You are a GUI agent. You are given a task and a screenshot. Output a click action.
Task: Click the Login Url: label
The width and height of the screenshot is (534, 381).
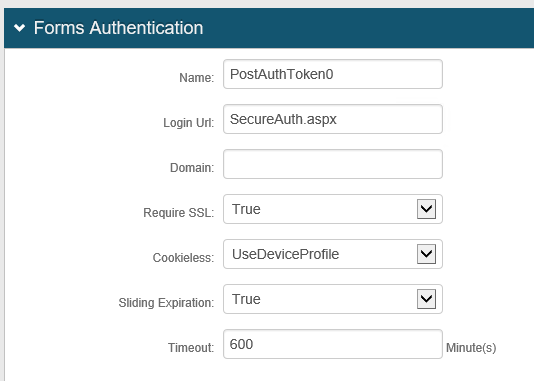189,123
